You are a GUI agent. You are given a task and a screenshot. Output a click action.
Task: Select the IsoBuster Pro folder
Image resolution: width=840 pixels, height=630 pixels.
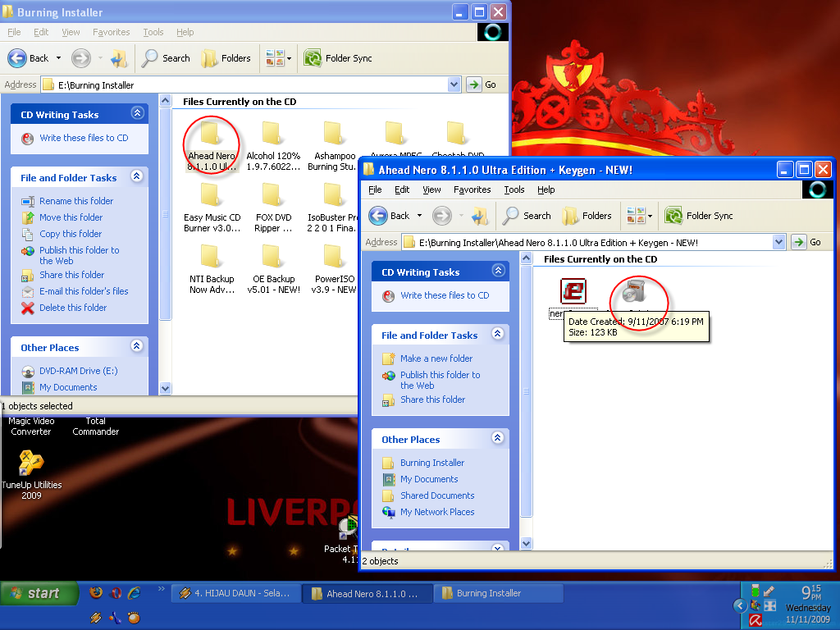(332, 208)
